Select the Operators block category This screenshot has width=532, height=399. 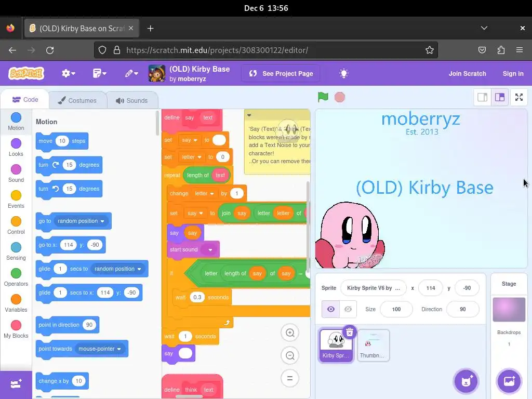(16, 277)
